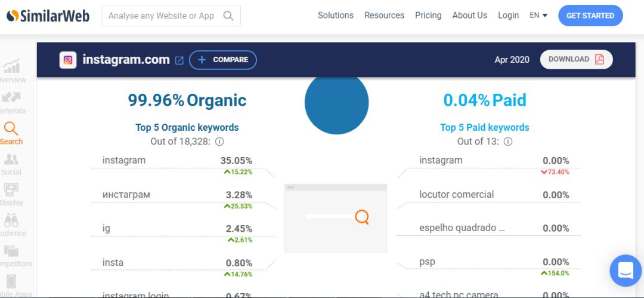Open the Social section in the sidebar

coord(11,164)
